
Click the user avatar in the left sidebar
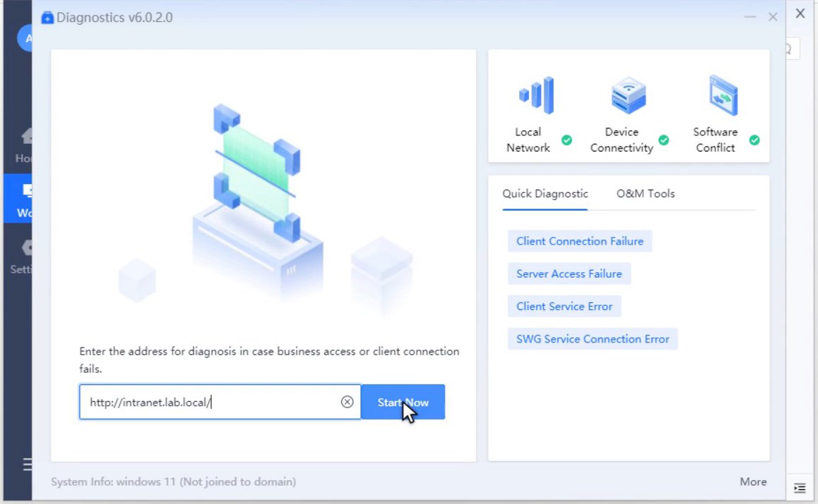25,38
